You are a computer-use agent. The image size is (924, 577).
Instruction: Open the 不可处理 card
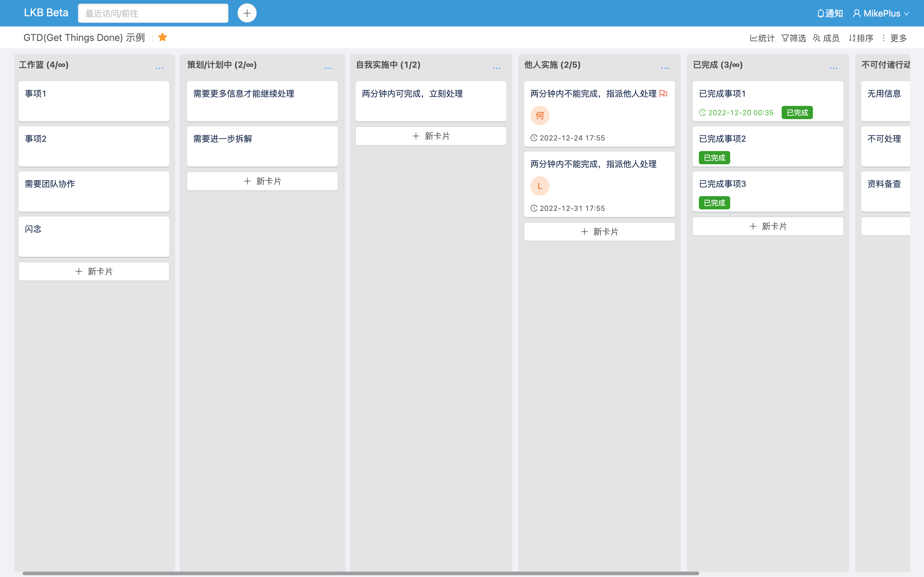click(885, 146)
